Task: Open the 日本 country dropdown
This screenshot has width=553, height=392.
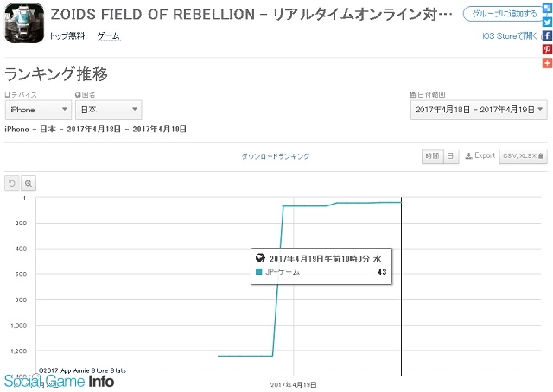Action: pyautogui.click(x=109, y=110)
